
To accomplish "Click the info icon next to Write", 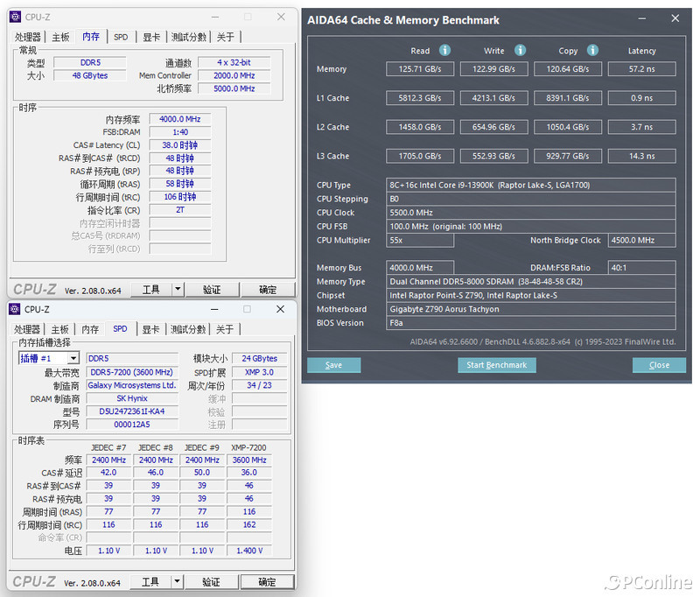I will coord(520,51).
